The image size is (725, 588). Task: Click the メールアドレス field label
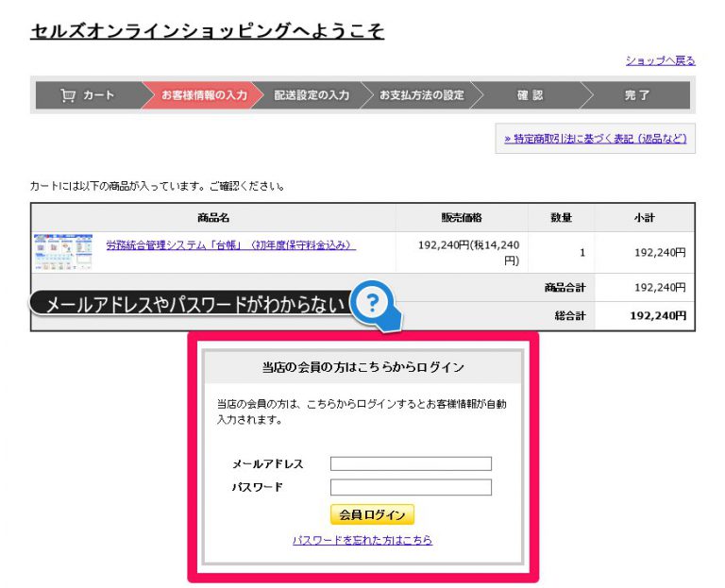click(268, 464)
